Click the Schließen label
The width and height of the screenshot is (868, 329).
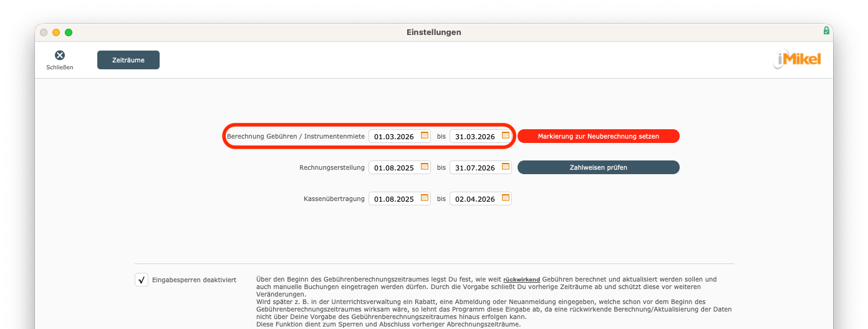click(60, 67)
